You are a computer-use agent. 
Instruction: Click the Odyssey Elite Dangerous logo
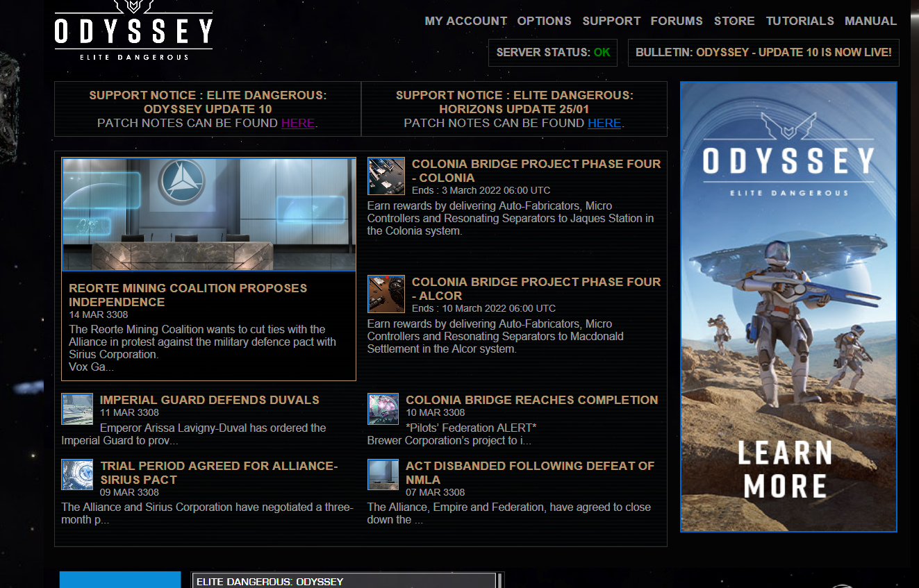click(133, 31)
